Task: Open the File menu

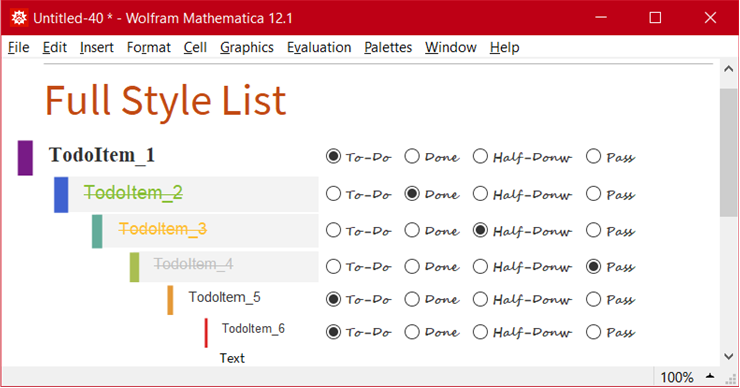Action: (19, 47)
